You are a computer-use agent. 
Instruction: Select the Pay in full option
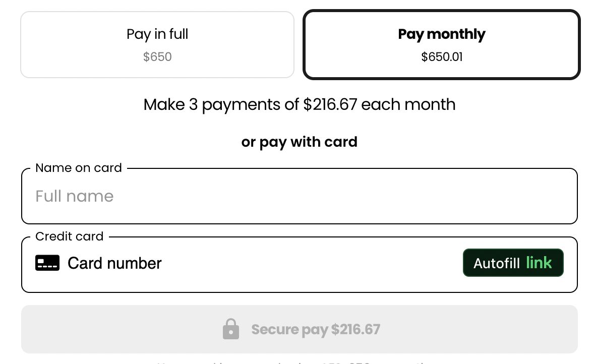point(157,44)
